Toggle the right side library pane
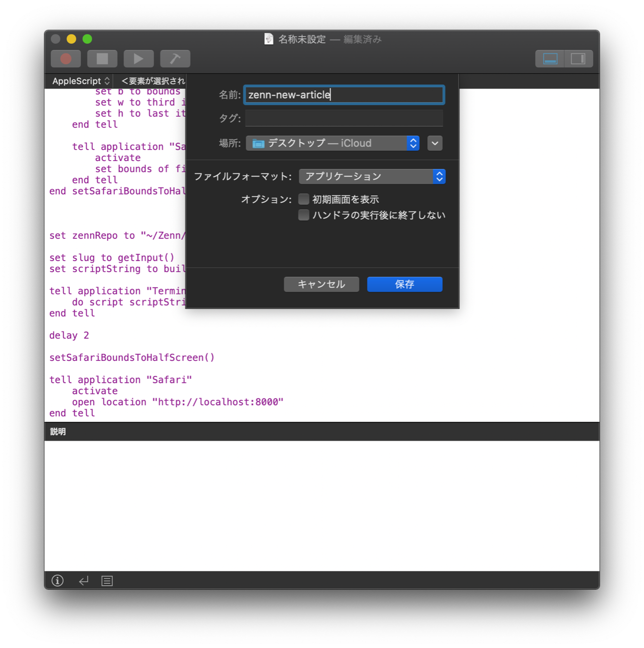Viewport: 644px width, 648px height. [x=578, y=59]
